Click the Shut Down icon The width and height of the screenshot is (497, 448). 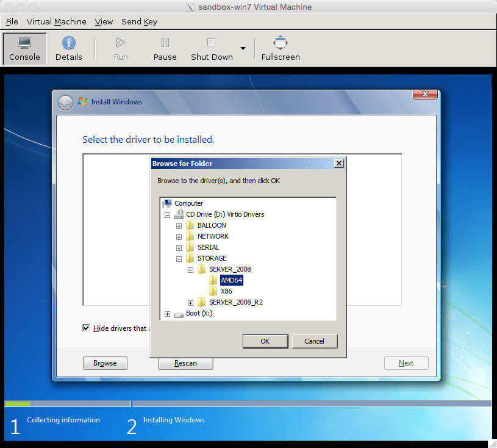211,43
